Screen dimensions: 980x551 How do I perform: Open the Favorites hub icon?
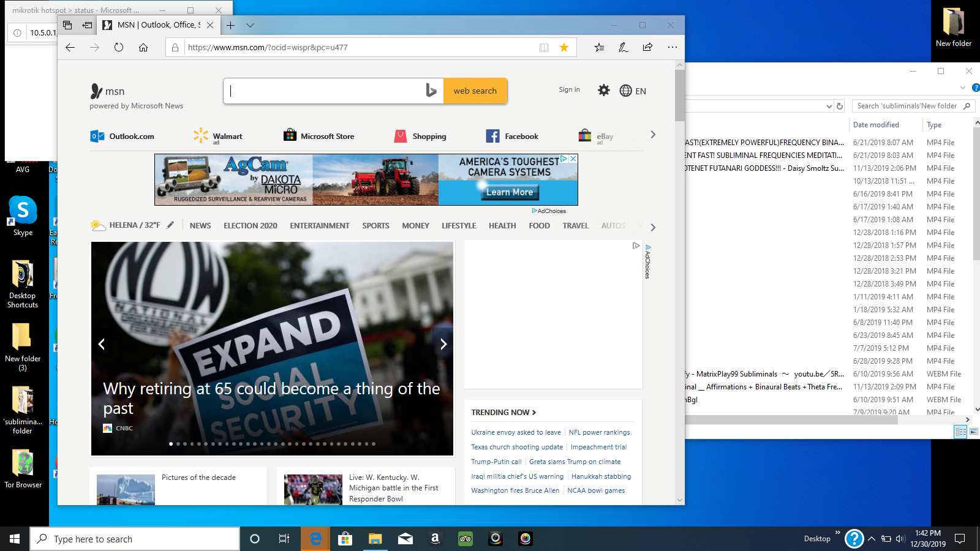599,47
